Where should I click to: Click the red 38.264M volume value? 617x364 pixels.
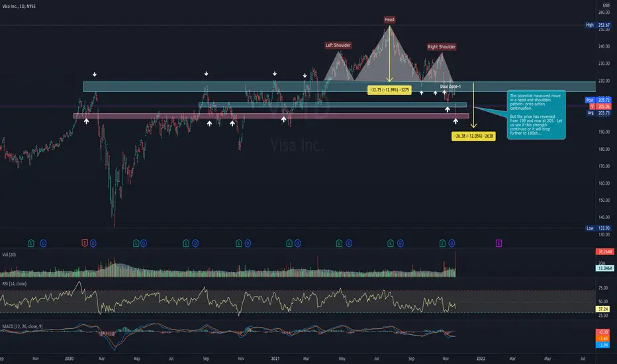click(604, 251)
